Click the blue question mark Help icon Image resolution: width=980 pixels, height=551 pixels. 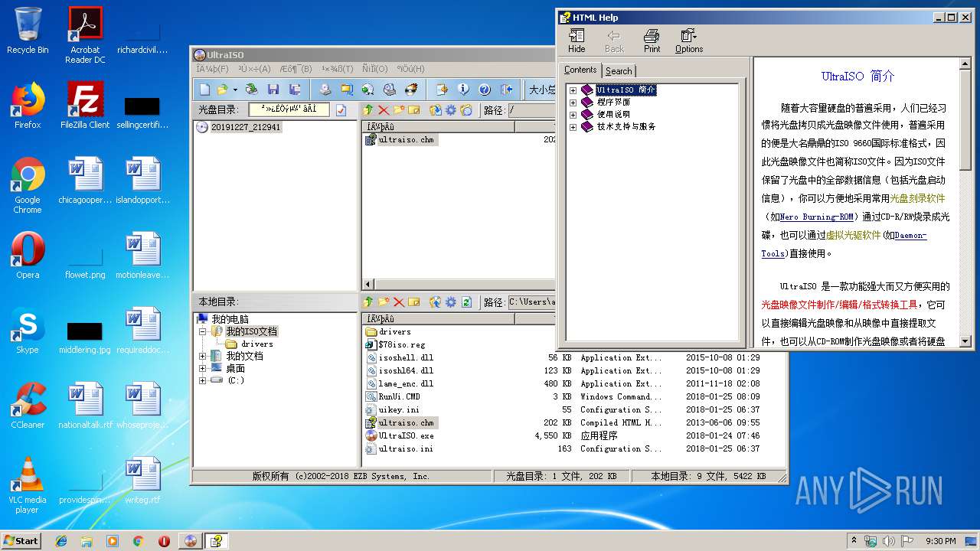pyautogui.click(x=485, y=90)
